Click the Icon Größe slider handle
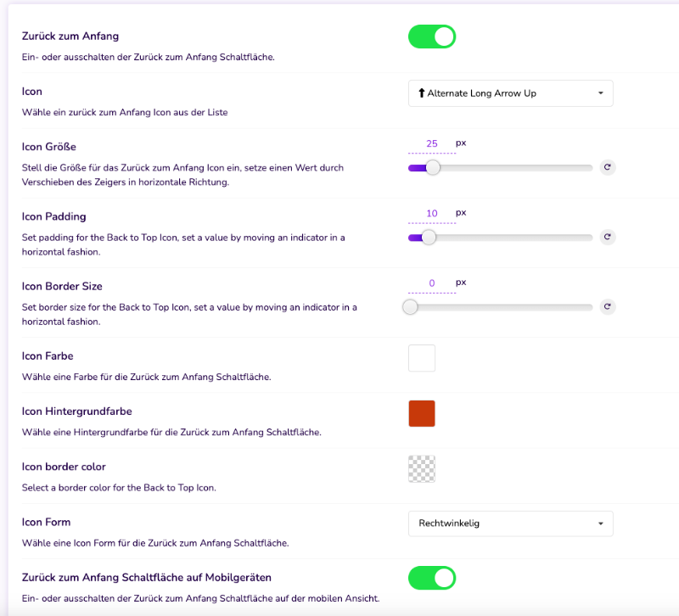The width and height of the screenshot is (679, 616). coord(432,167)
